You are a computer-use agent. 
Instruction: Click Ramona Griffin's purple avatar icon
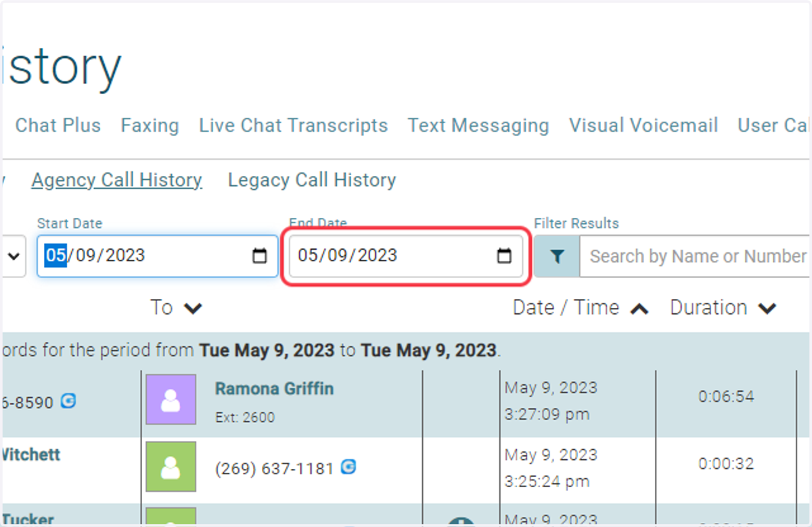tap(171, 399)
